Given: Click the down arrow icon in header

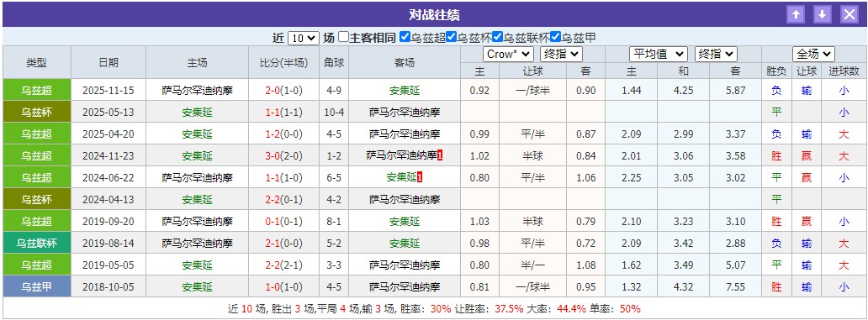Looking at the screenshot, I should (x=823, y=14).
